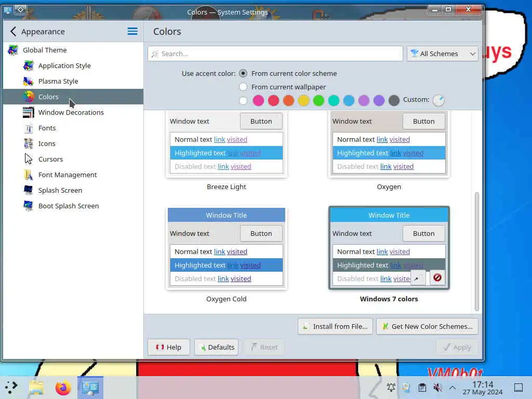Click the color schemes list scrollbar

(477, 251)
